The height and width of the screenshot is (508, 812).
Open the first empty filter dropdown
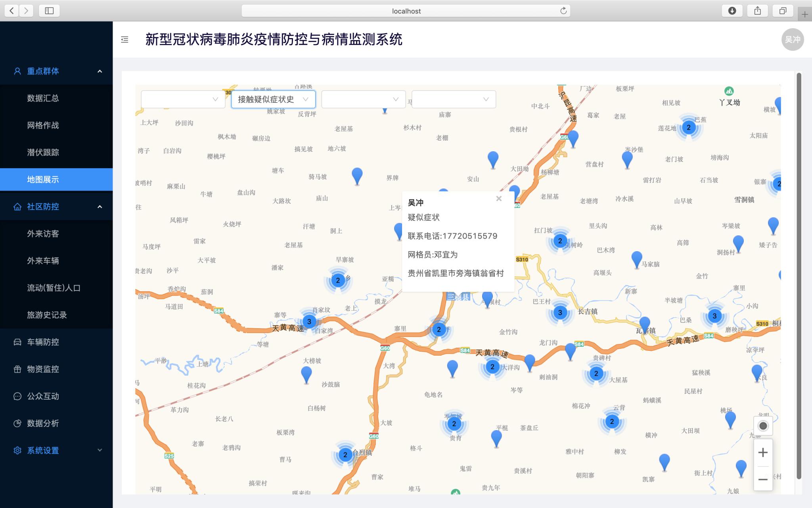tap(183, 99)
